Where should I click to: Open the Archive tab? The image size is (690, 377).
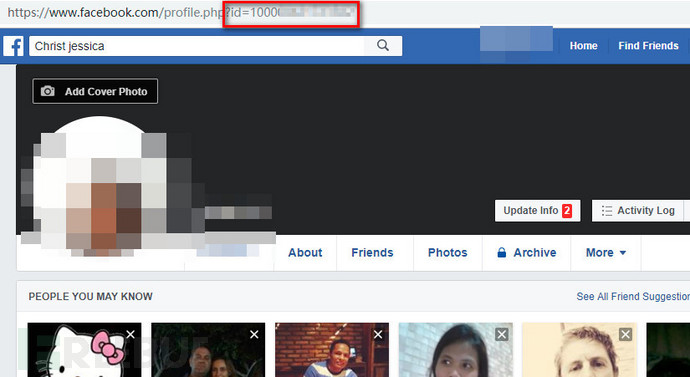[527, 253]
